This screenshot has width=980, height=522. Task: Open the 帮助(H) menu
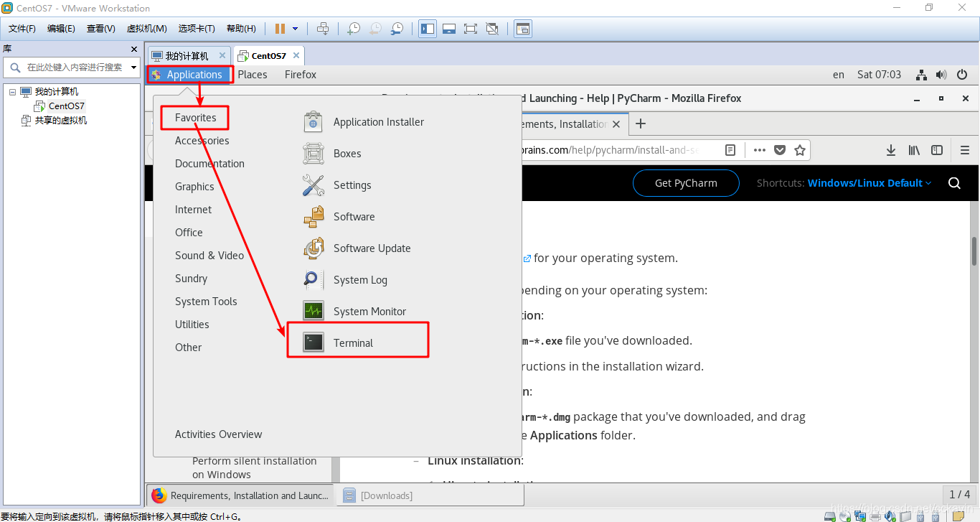tap(241, 29)
